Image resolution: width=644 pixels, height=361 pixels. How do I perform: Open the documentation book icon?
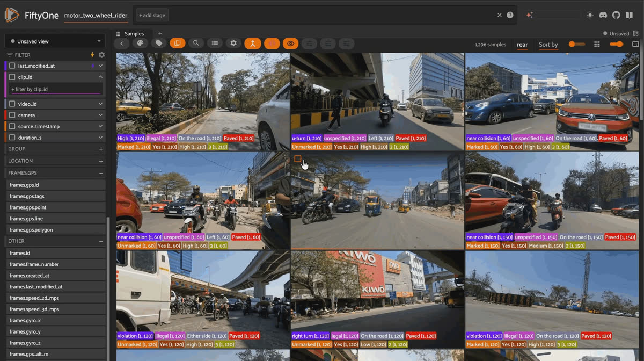629,15
